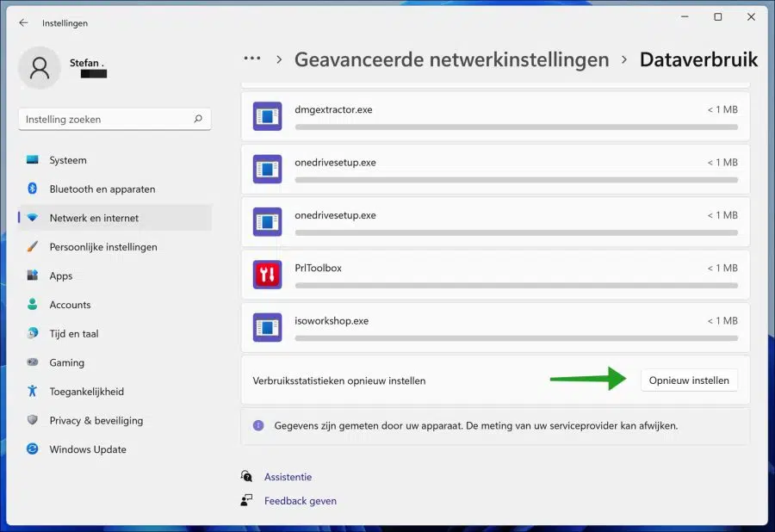Click the Apps icon in sidebar
The height and width of the screenshot is (532, 775).
[x=33, y=275]
